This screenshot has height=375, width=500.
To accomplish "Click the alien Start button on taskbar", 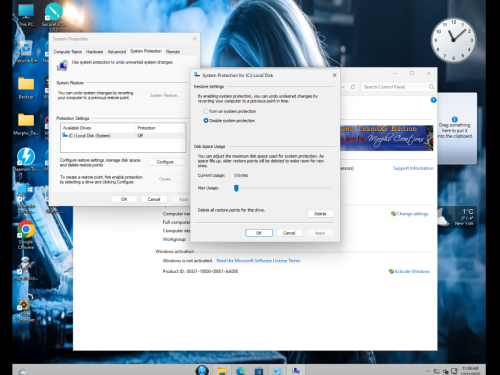I will pos(202,370).
